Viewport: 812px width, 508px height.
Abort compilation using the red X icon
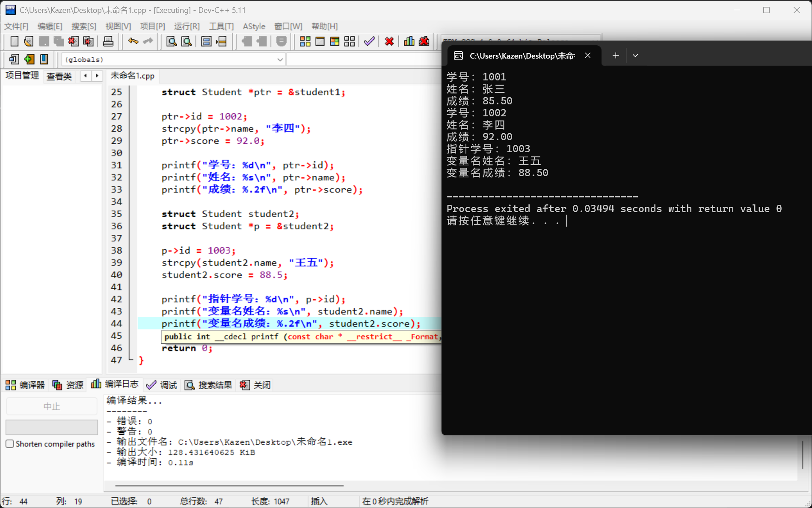(x=389, y=41)
